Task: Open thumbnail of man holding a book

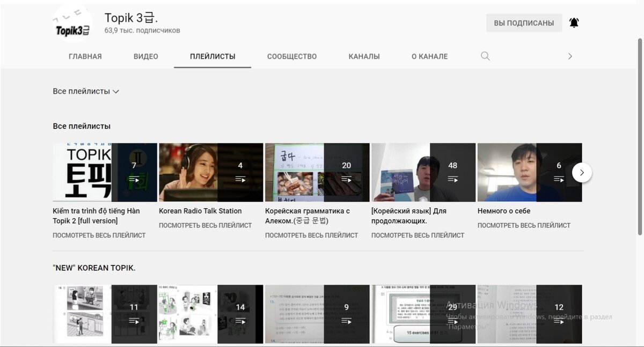Action: [x=423, y=172]
